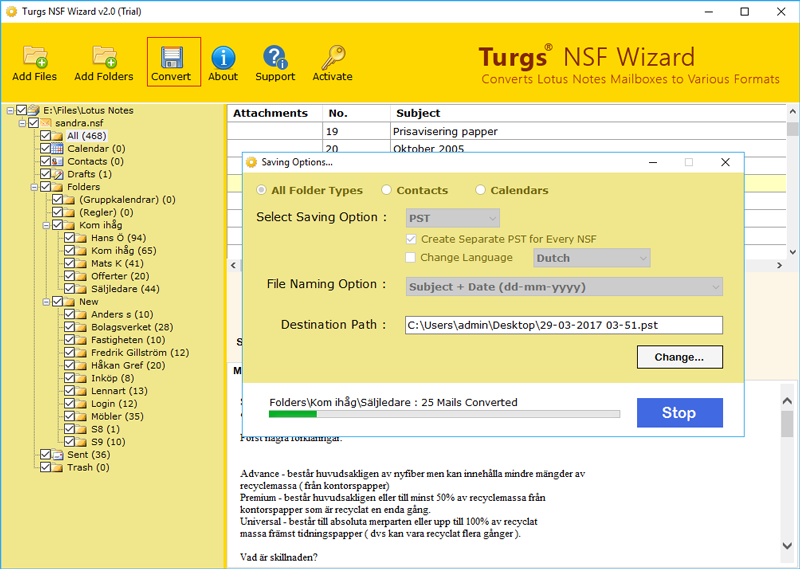Click the horizontal scrollbar right arrow
The height and width of the screenshot is (569, 800).
779,265
